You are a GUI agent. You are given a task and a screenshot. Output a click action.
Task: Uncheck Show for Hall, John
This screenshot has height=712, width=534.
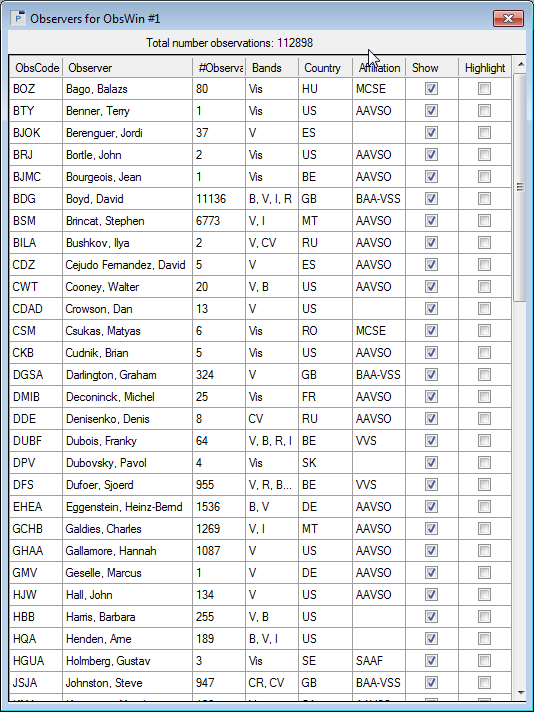pyautogui.click(x=431, y=594)
